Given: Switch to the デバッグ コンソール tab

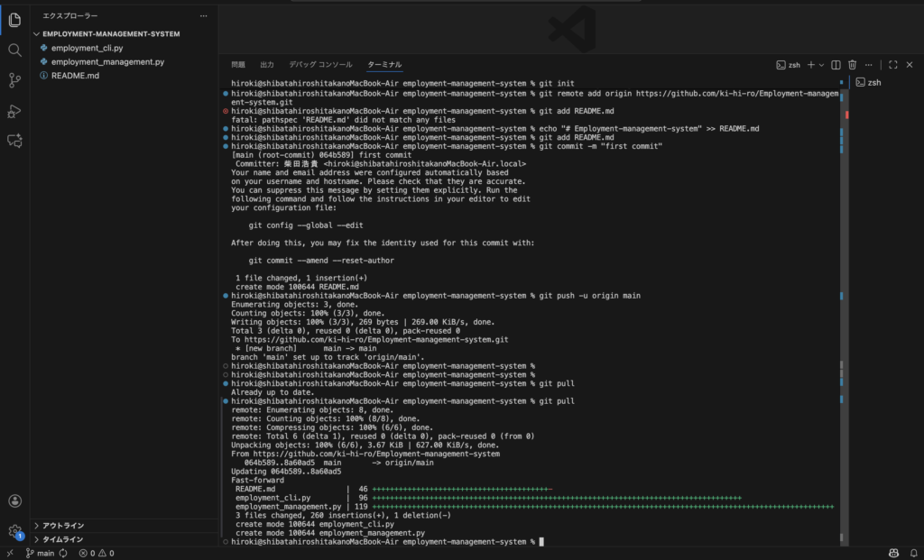Looking at the screenshot, I should [x=320, y=65].
